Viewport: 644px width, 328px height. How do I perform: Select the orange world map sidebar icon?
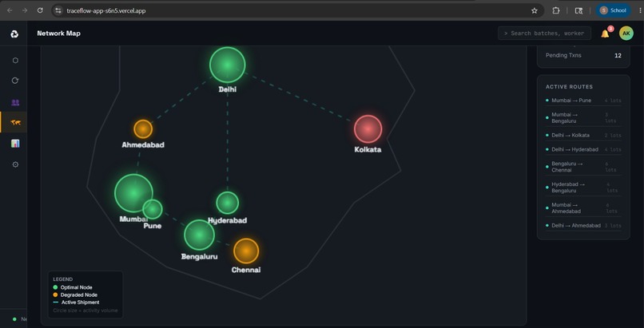(16, 122)
